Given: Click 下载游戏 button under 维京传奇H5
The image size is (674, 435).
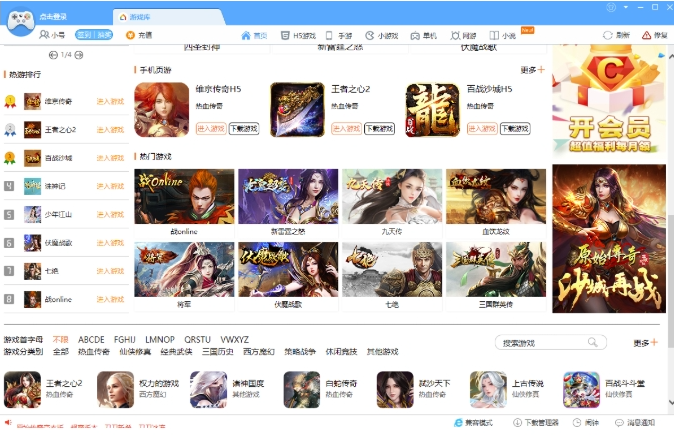Looking at the screenshot, I should click(x=244, y=129).
